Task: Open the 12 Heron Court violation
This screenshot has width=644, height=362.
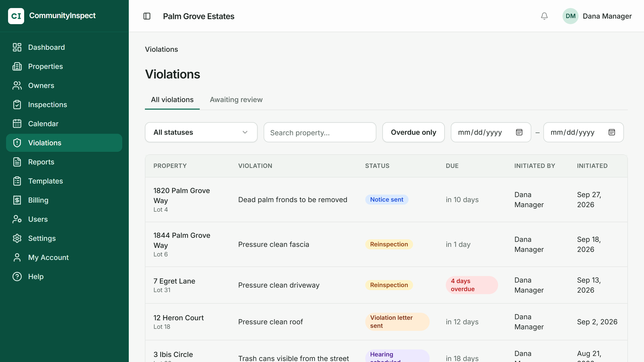Action: click(386, 322)
